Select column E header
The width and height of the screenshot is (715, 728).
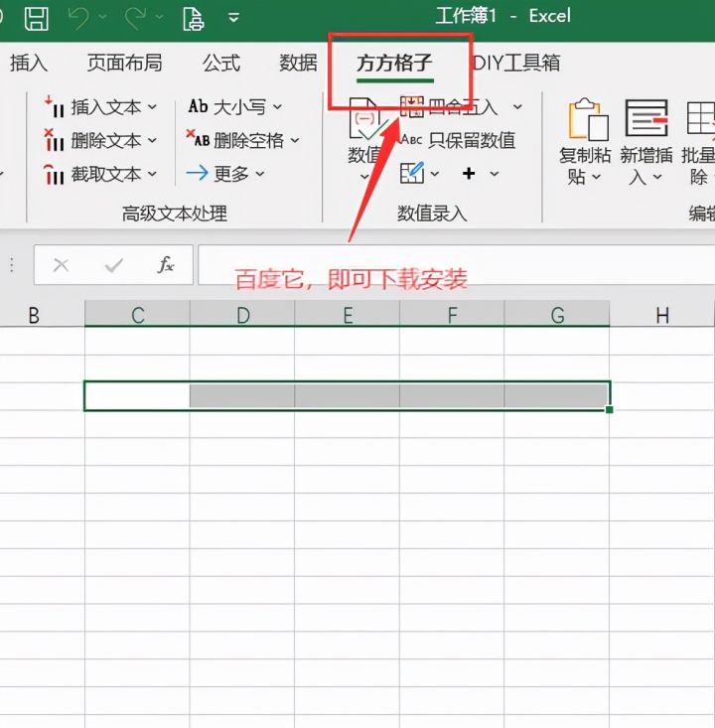348,315
